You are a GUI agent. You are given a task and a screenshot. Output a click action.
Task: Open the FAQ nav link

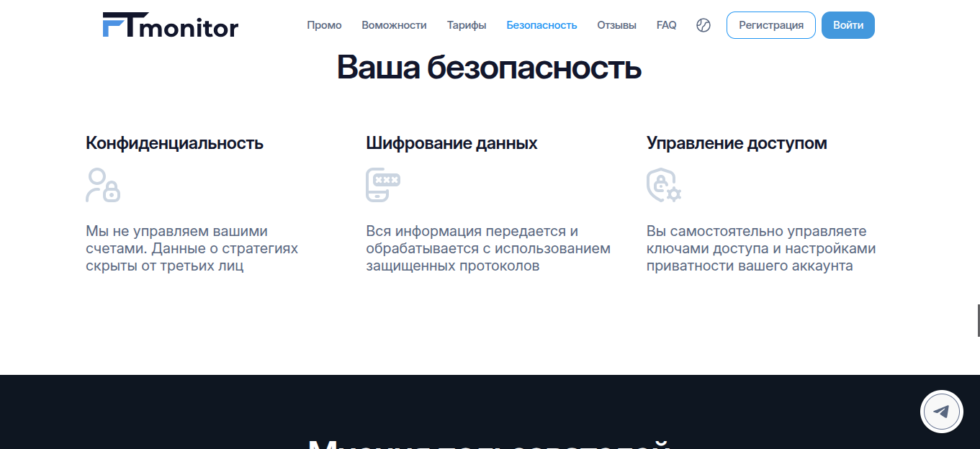tap(666, 25)
